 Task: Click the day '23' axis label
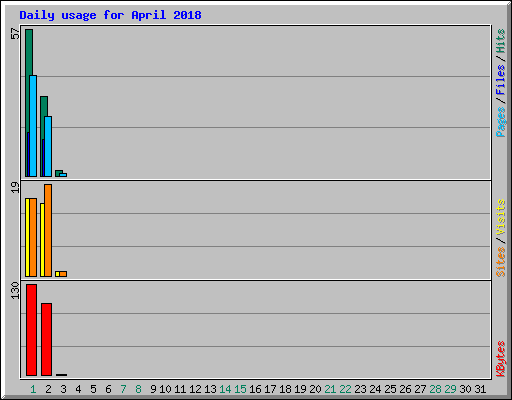point(360,389)
